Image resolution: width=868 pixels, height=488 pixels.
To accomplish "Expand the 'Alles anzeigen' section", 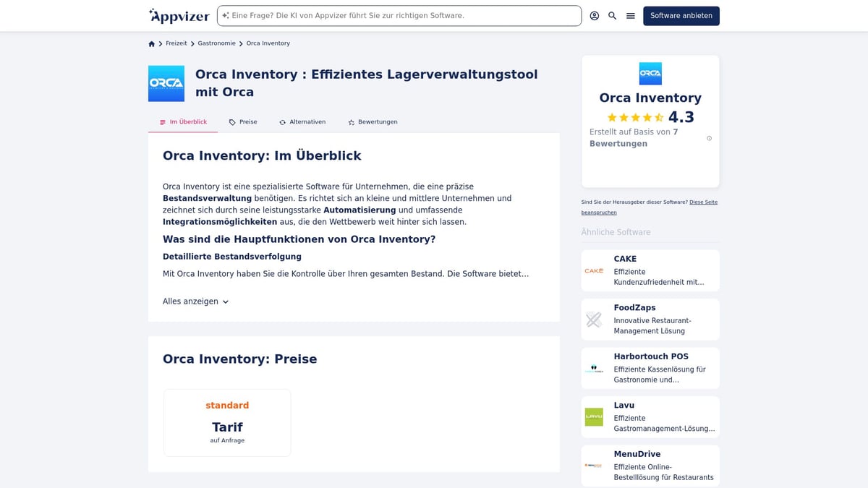I will pos(195,301).
